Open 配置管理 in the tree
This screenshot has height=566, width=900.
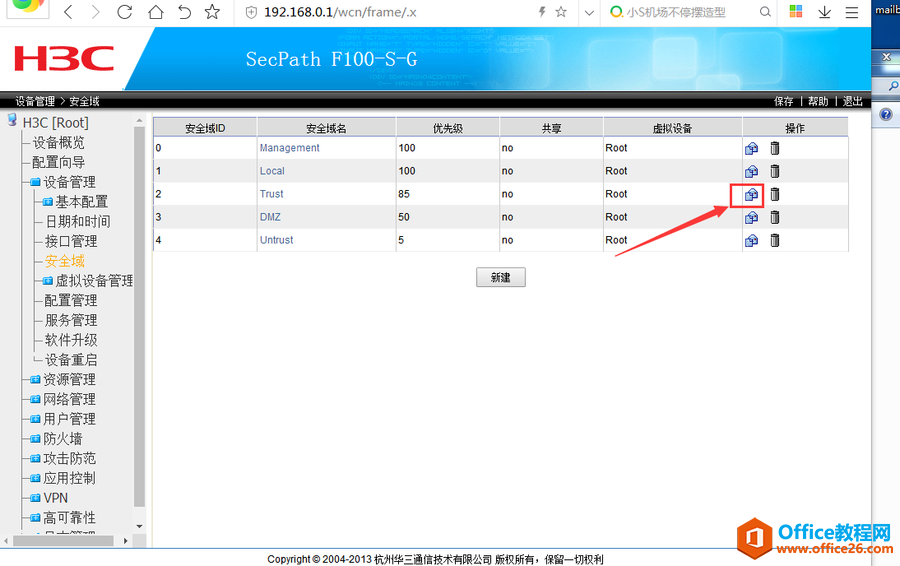pos(71,301)
